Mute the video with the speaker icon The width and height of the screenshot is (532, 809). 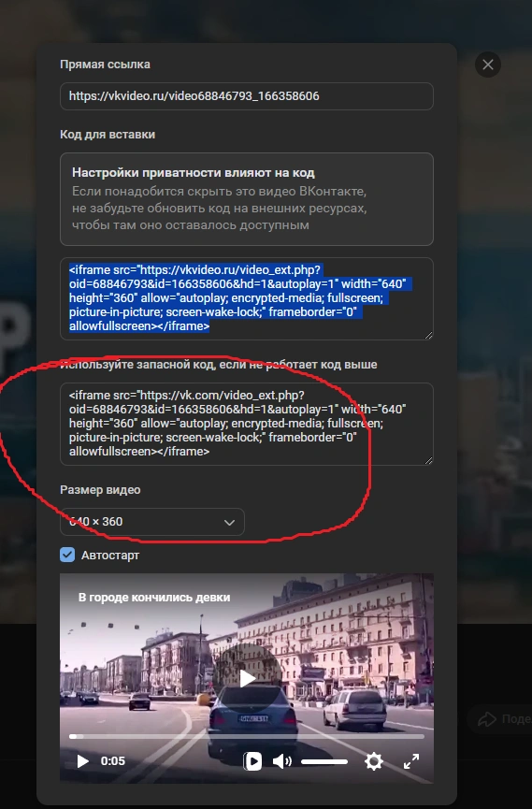281,761
